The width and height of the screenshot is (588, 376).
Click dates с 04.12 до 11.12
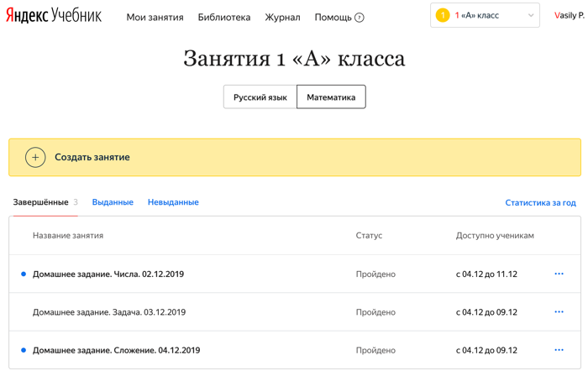[486, 274]
